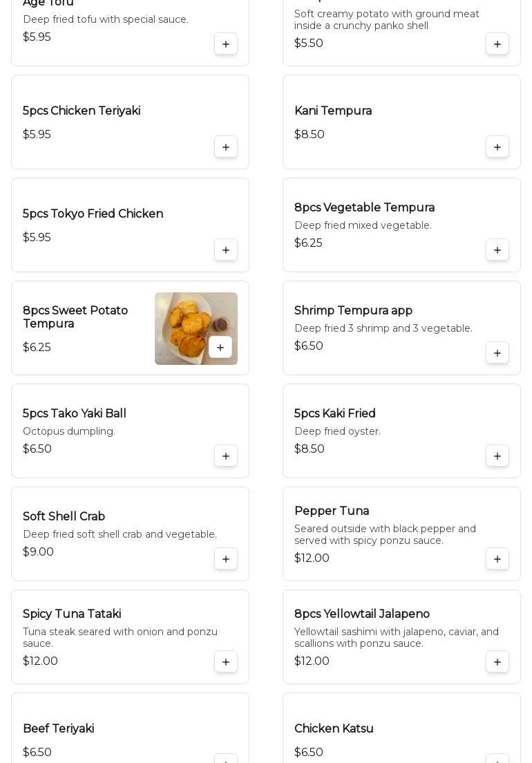
Task: Open 5pcs Tako Yaki Ball details
Action: (x=75, y=414)
